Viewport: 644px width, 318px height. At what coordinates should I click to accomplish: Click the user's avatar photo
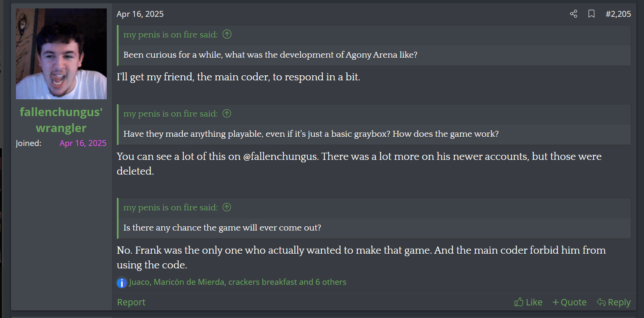[61, 54]
